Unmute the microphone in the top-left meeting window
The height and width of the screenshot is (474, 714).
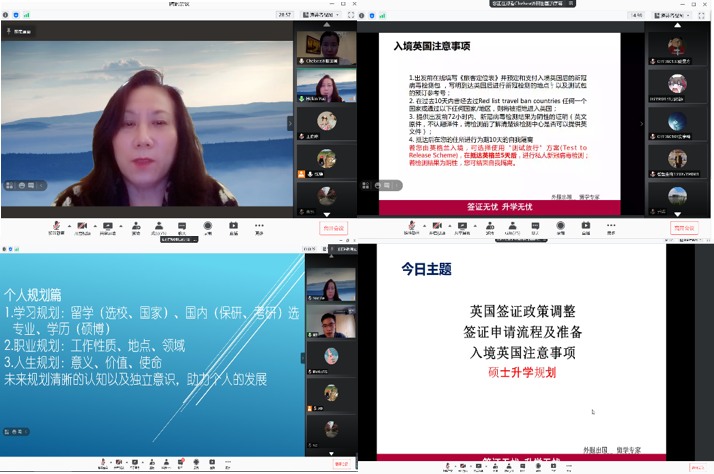point(56,225)
